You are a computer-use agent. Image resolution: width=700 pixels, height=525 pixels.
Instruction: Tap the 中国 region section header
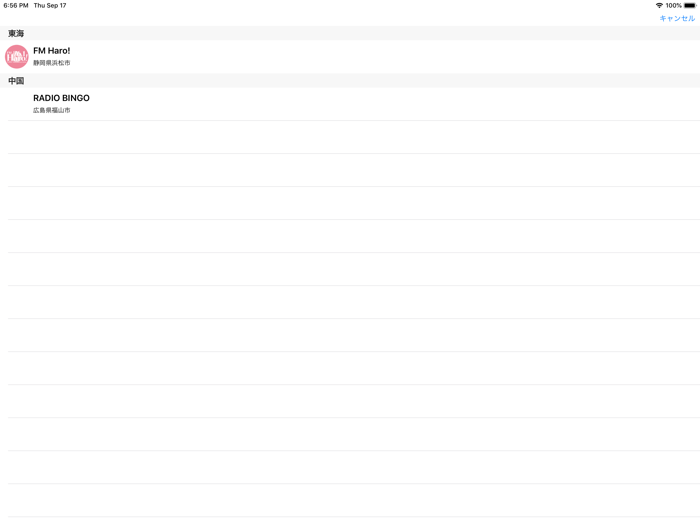tap(16, 81)
